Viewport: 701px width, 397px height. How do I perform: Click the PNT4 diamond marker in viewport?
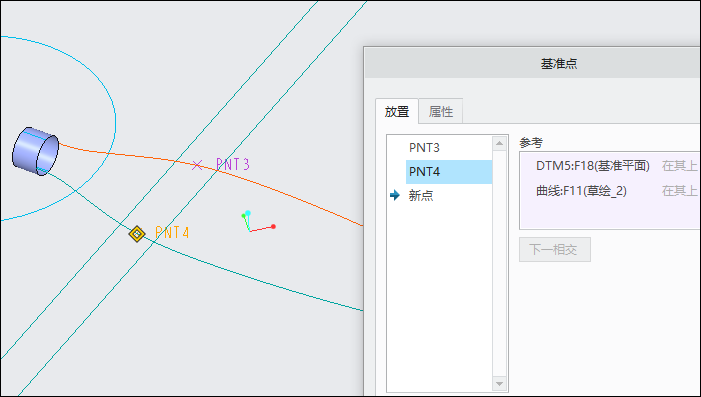(137, 233)
